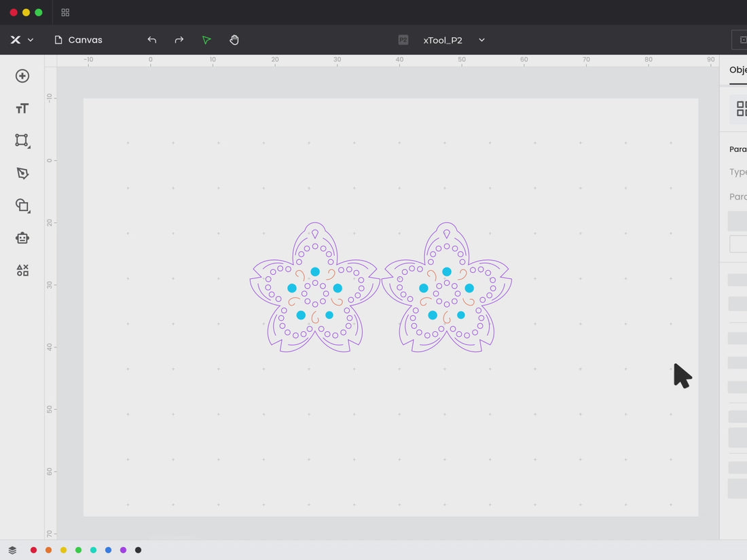
Task: Open the Combine shapes tool
Action: pos(22,206)
